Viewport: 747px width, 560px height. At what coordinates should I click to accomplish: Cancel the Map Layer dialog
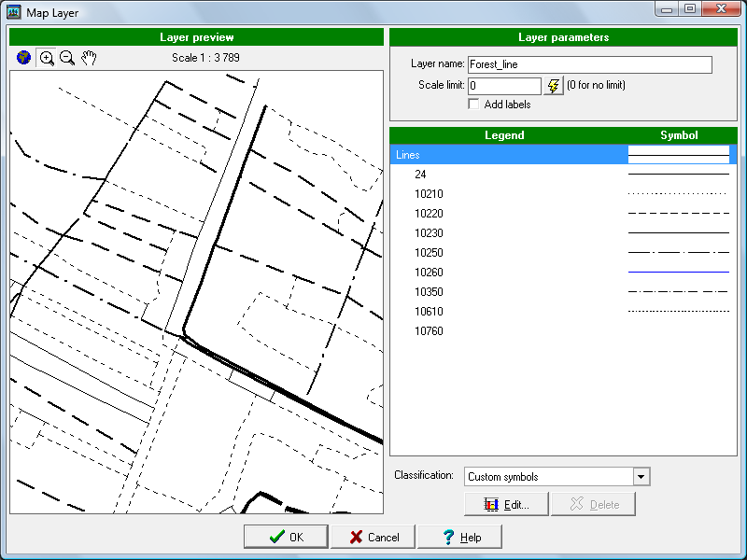coord(373,537)
